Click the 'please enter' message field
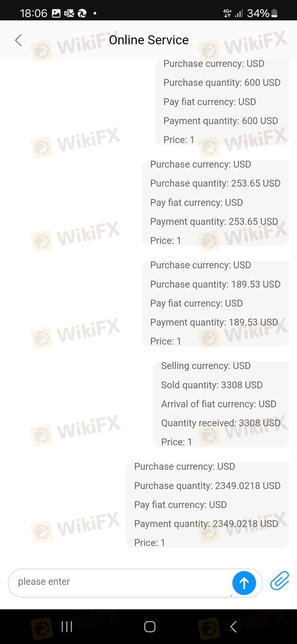Viewport: 297px width, 644px height. click(x=118, y=582)
